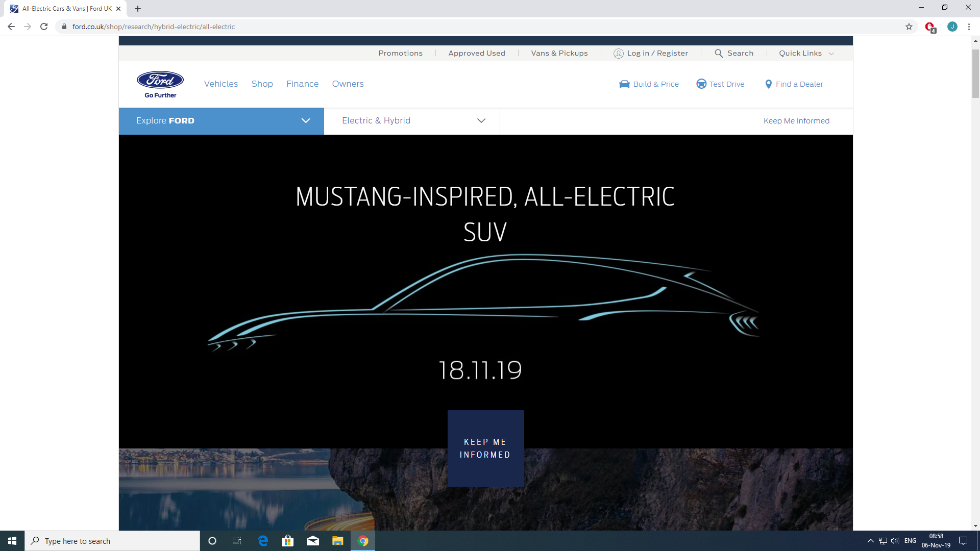Open Vans & Pickups
980x551 pixels.
click(x=559, y=53)
